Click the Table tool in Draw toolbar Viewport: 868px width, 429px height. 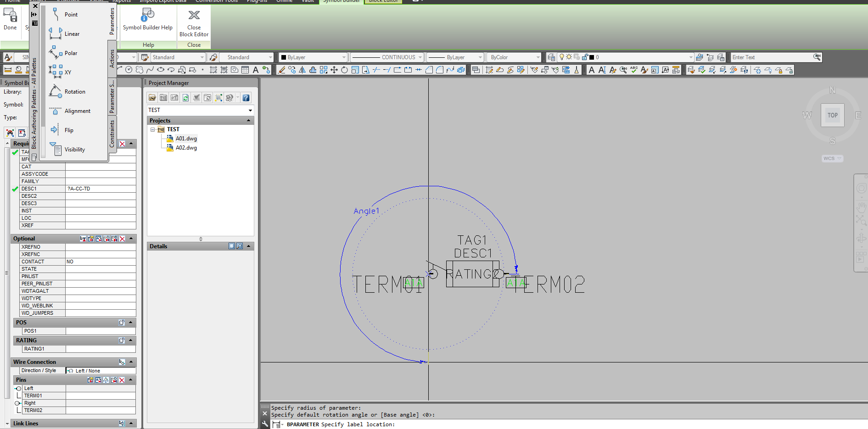245,70
